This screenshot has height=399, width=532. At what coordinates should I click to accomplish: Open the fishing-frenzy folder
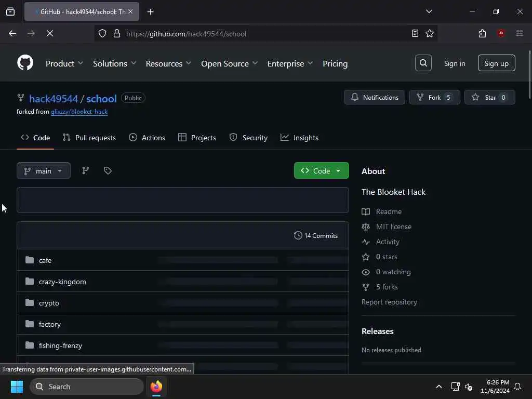[60, 345]
